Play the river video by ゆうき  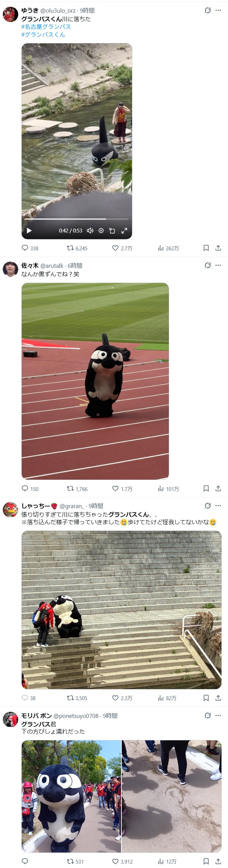point(29,230)
